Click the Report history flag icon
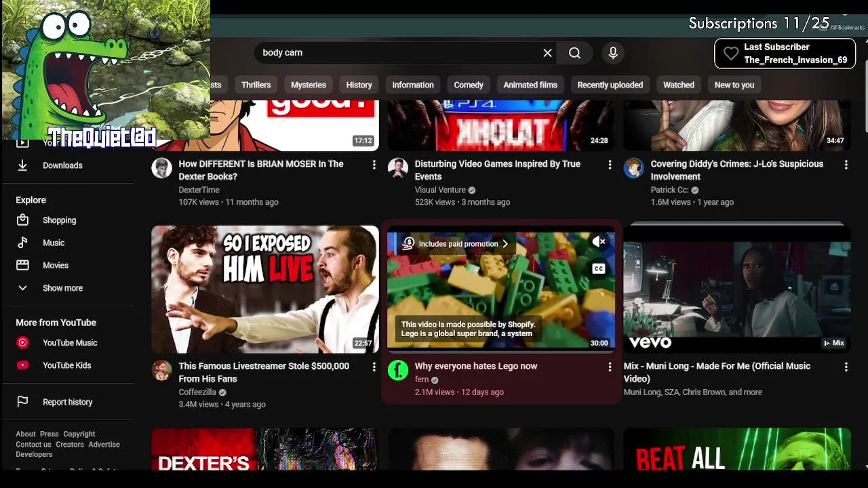This screenshot has height=488, width=868. (x=22, y=402)
